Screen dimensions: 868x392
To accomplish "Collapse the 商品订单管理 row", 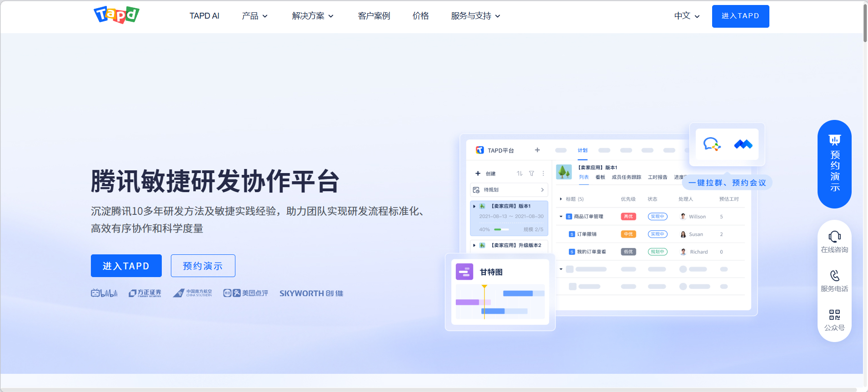I will (561, 217).
